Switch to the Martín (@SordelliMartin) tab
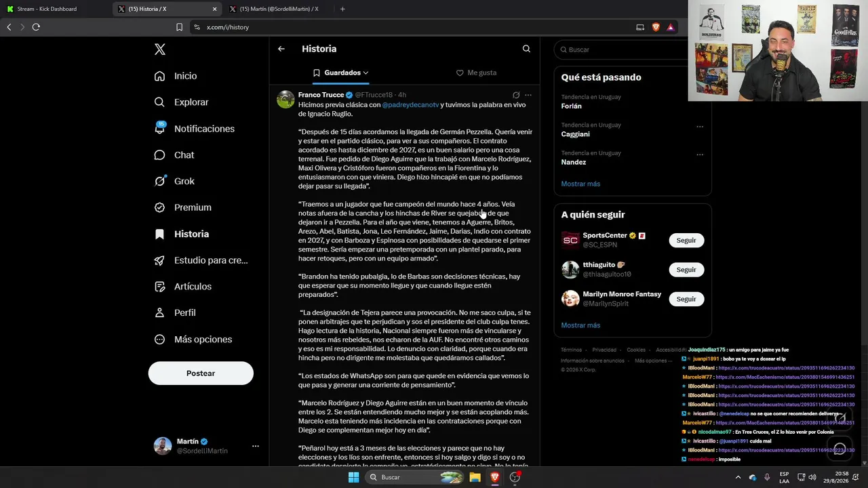The height and width of the screenshot is (488, 868). point(278,9)
